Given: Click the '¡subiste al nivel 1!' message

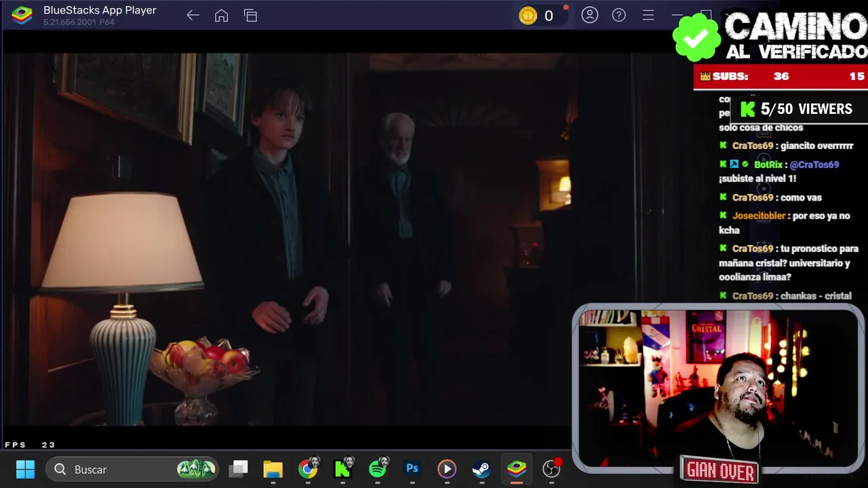Looking at the screenshot, I should tap(757, 178).
